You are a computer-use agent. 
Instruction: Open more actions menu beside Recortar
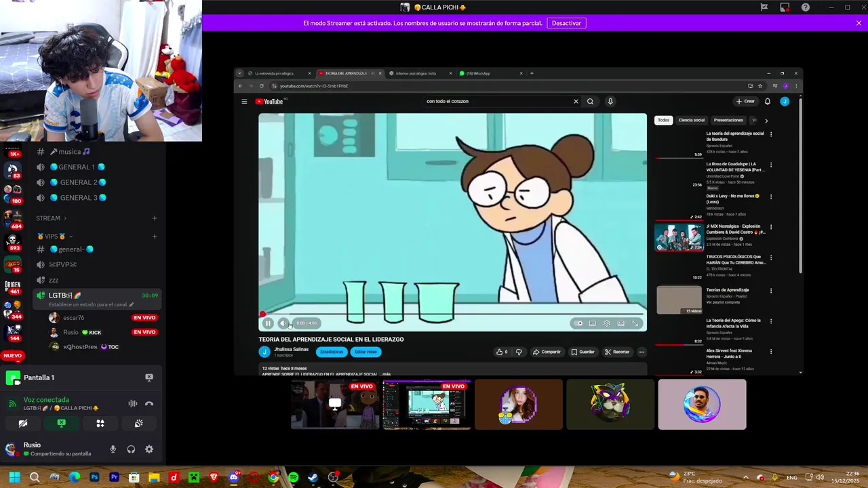(x=642, y=352)
